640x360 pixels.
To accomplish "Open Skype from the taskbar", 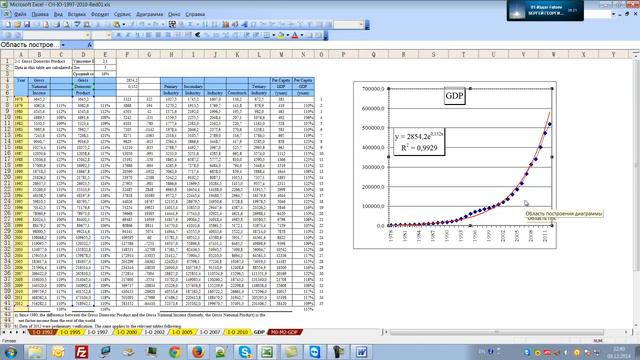I will click(x=244, y=352).
